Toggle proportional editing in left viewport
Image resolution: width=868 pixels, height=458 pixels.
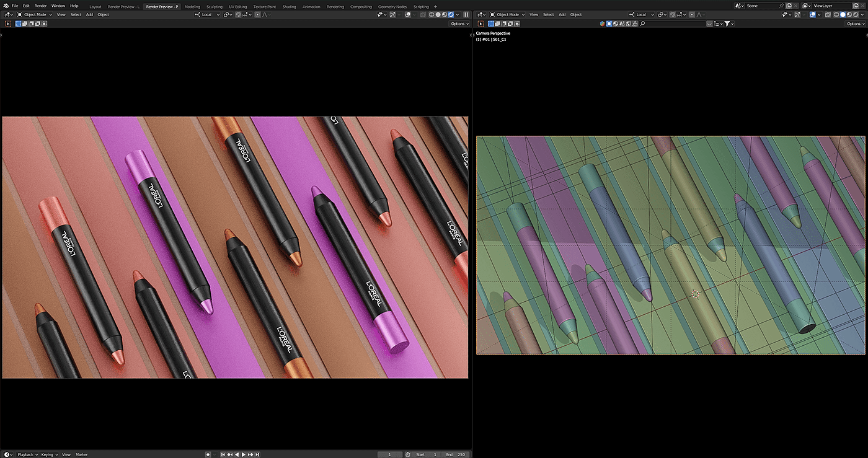257,14
